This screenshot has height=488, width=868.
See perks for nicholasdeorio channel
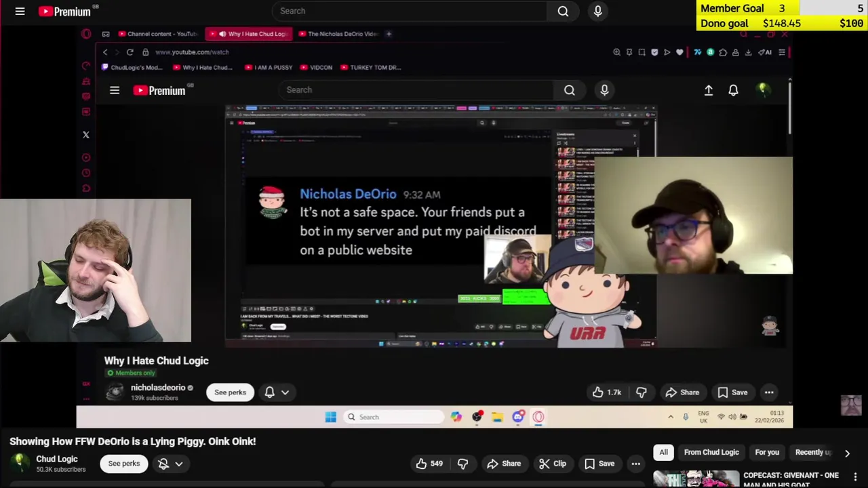(230, 392)
